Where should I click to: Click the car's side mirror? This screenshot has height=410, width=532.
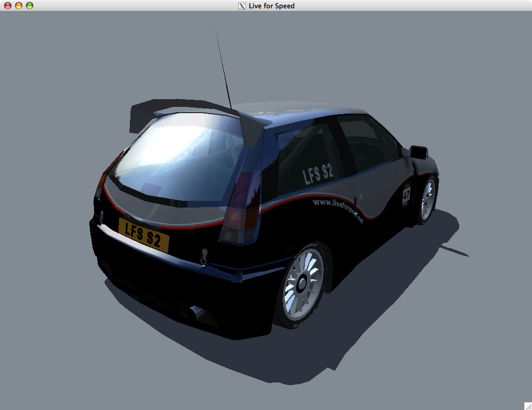(x=419, y=152)
